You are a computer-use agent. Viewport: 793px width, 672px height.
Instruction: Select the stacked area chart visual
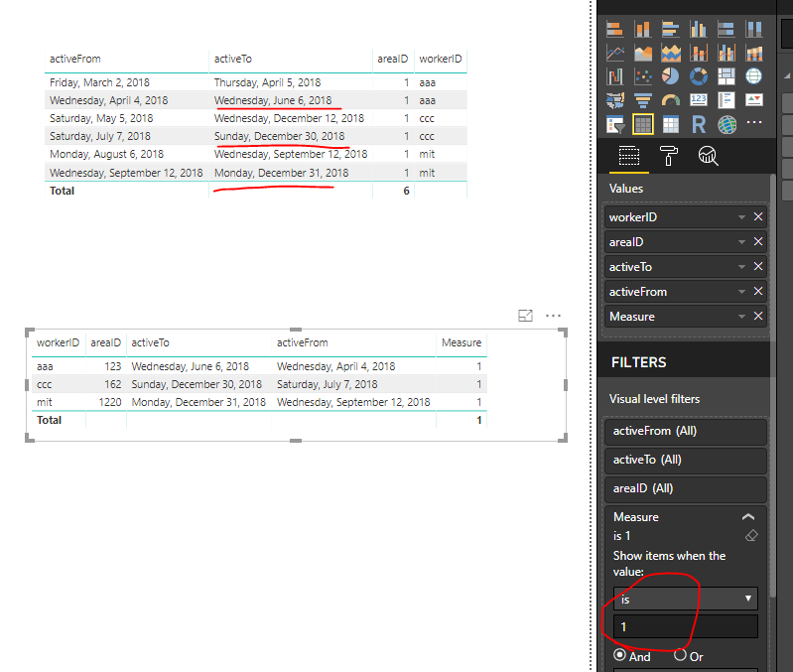(x=671, y=53)
